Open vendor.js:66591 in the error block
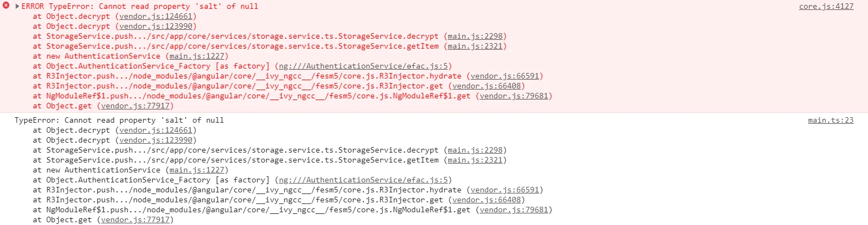 tap(505, 76)
